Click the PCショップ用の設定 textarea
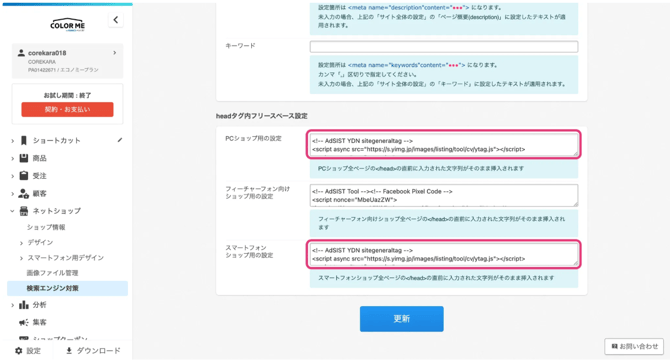 (444, 145)
